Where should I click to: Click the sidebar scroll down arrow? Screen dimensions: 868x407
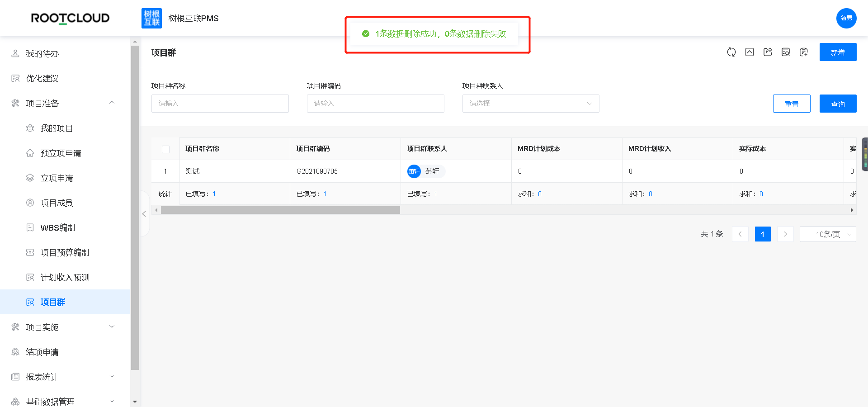135,402
